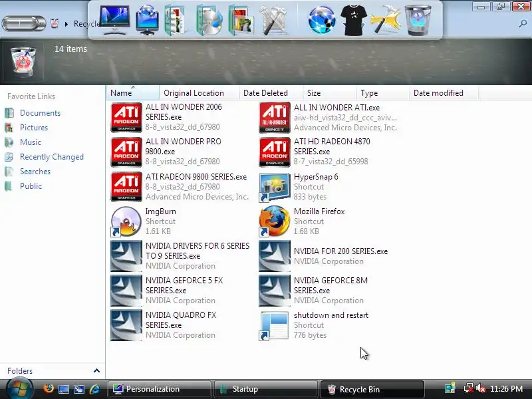The image size is (532, 399).
Task: Select ATI RADEON 9800 SERIES.exe icon
Action: 126,187
